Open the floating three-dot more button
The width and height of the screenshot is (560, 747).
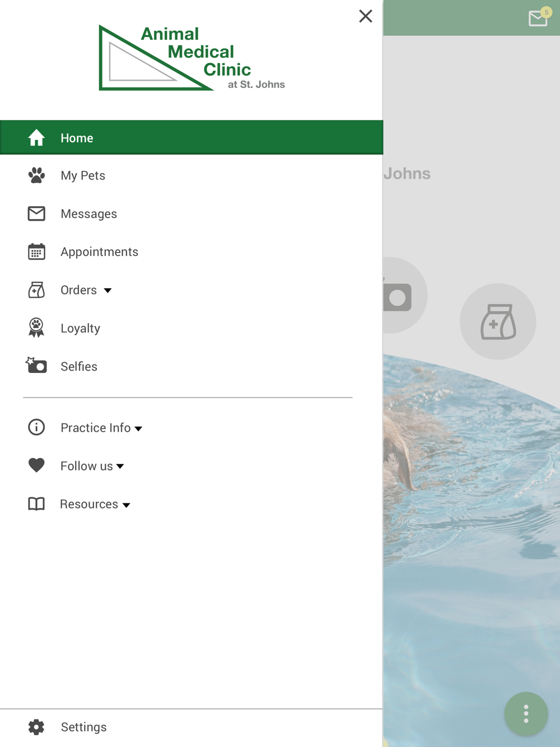pyautogui.click(x=526, y=714)
